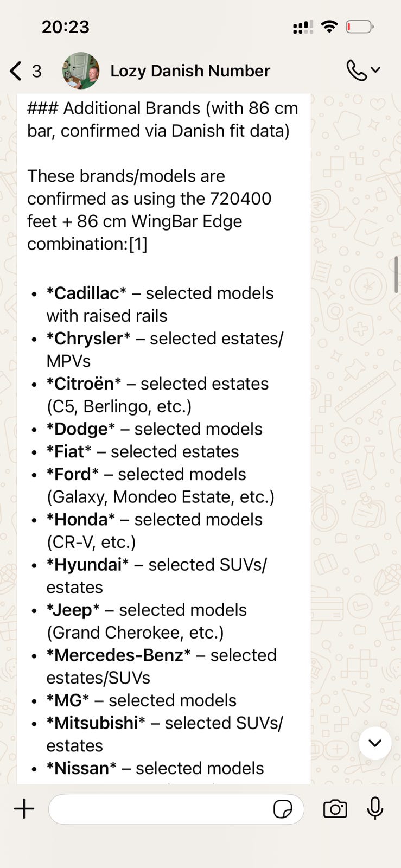The image size is (401, 868).
Task: Tap the 20:23 status bar clock
Action: (65, 27)
